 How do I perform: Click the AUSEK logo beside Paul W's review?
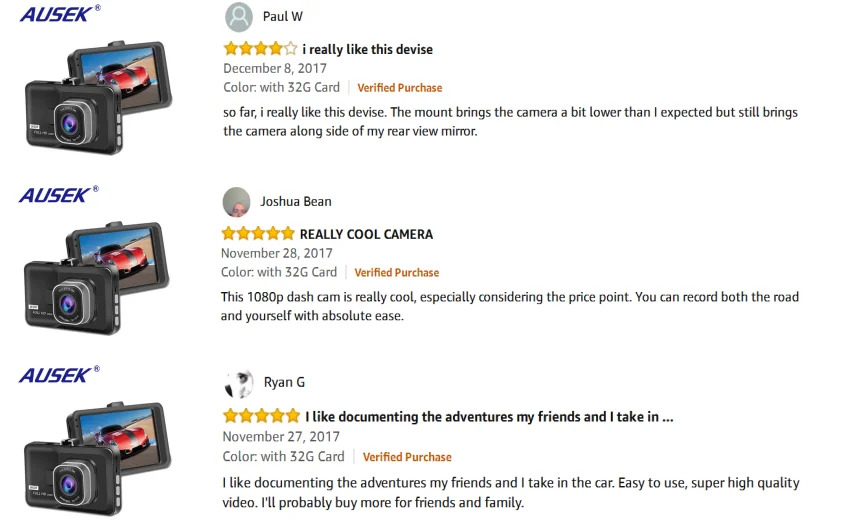coord(58,14)
